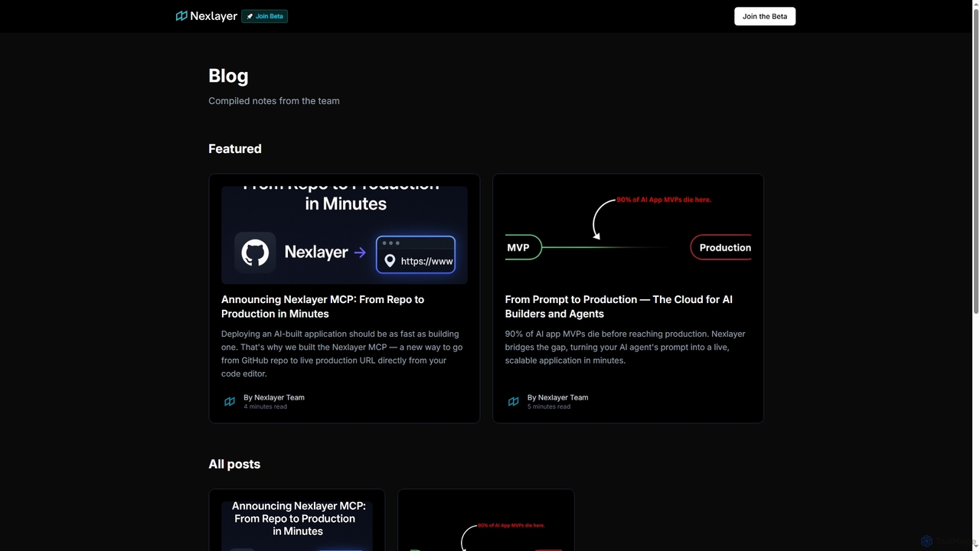The width and height of the screenshot is (980, 551).
Task: Click author avatar icon on Prompt to Production card
Action: tap(514, 401)
